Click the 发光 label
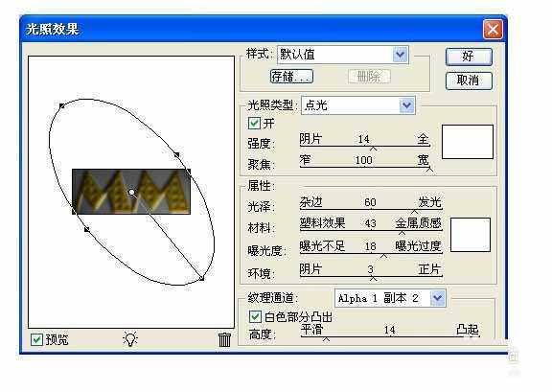 (430, 202)
